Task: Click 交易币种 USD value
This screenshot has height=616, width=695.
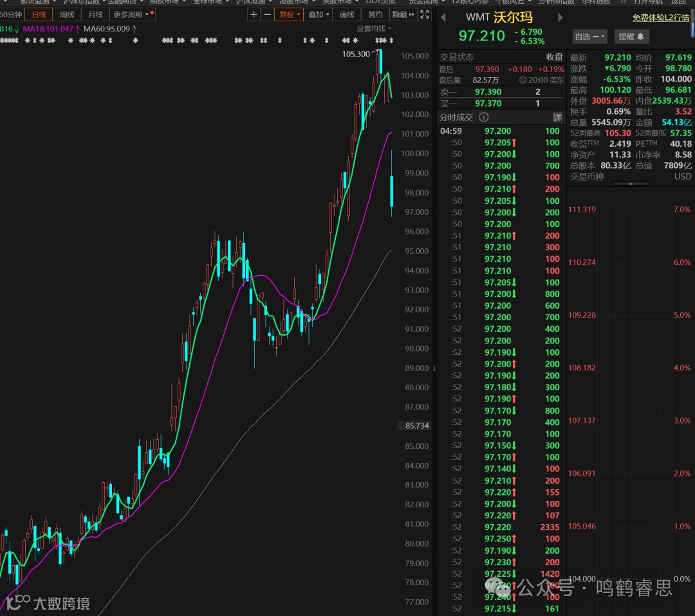Action: tap(683, 176)
